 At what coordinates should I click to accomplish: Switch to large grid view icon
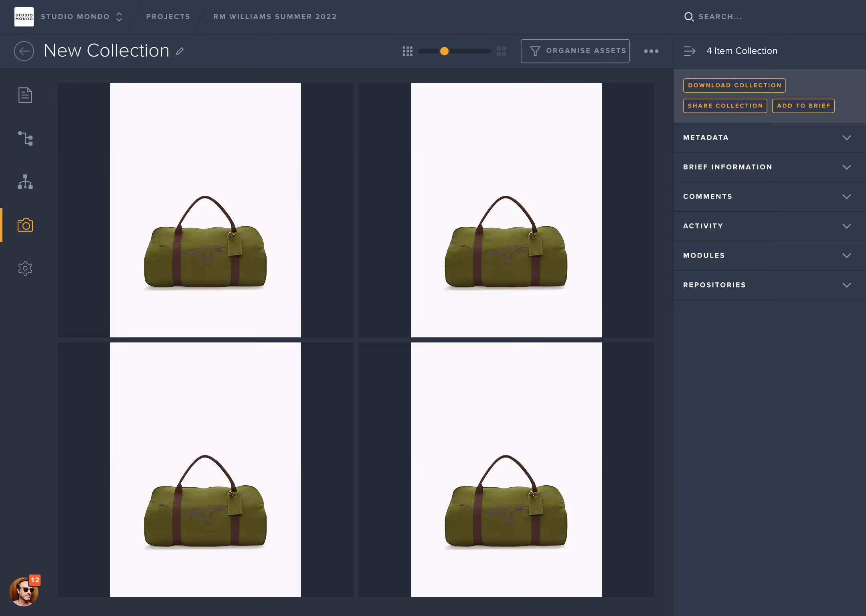coord(502,51)
